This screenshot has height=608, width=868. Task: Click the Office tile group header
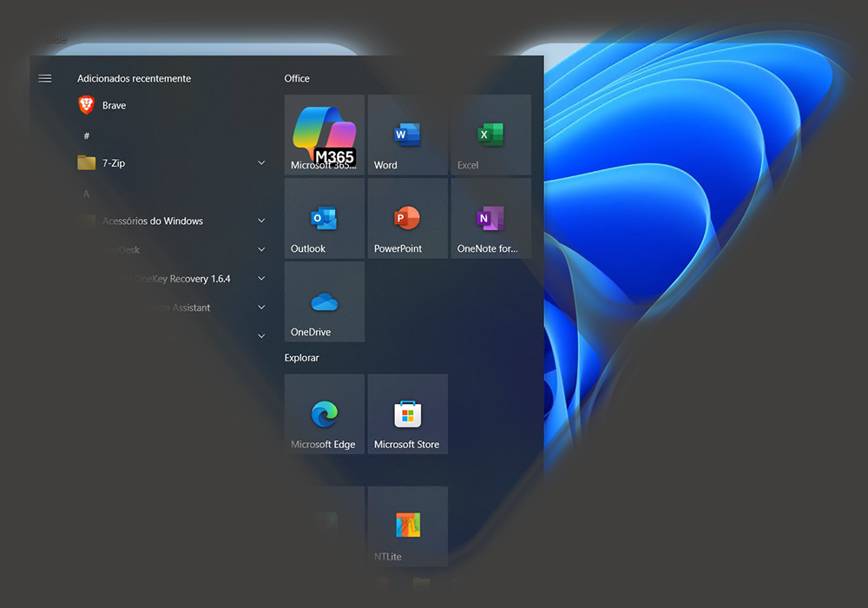tap(297, 79)
